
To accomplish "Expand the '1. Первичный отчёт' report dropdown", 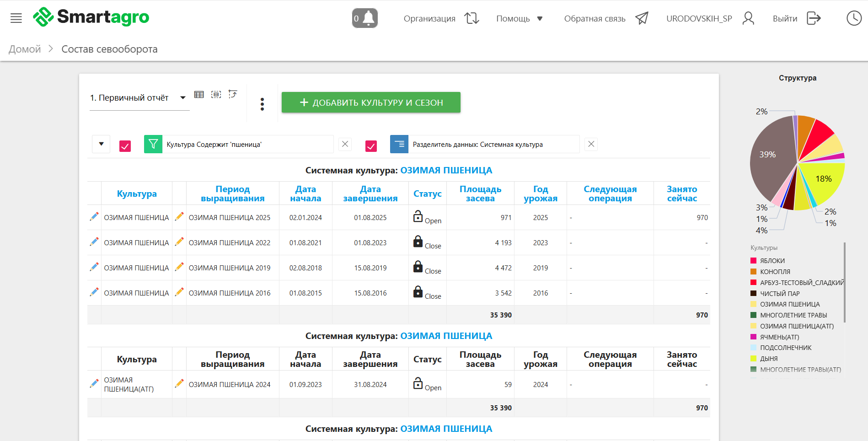I will pos(182,97).
